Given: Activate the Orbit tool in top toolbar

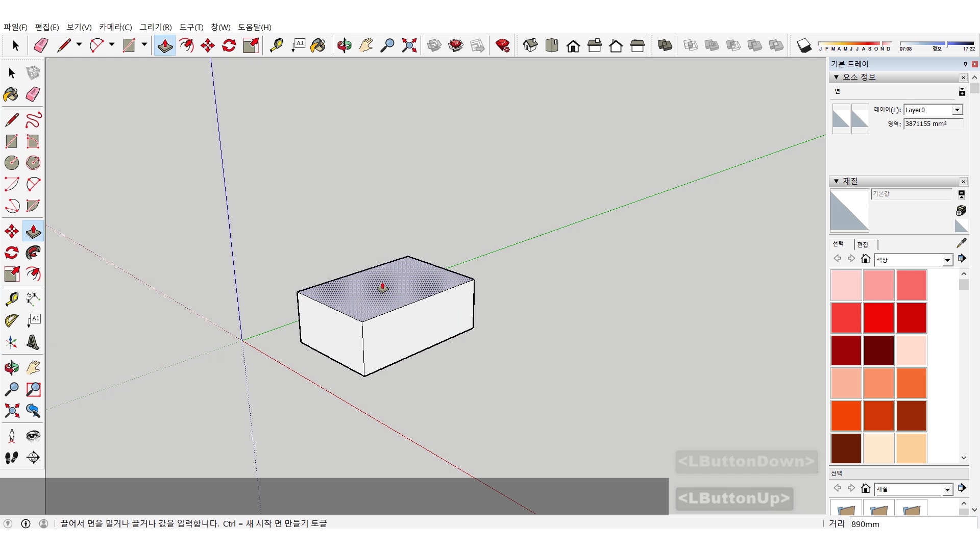Looking at the screenshot, I should [344, 45].
